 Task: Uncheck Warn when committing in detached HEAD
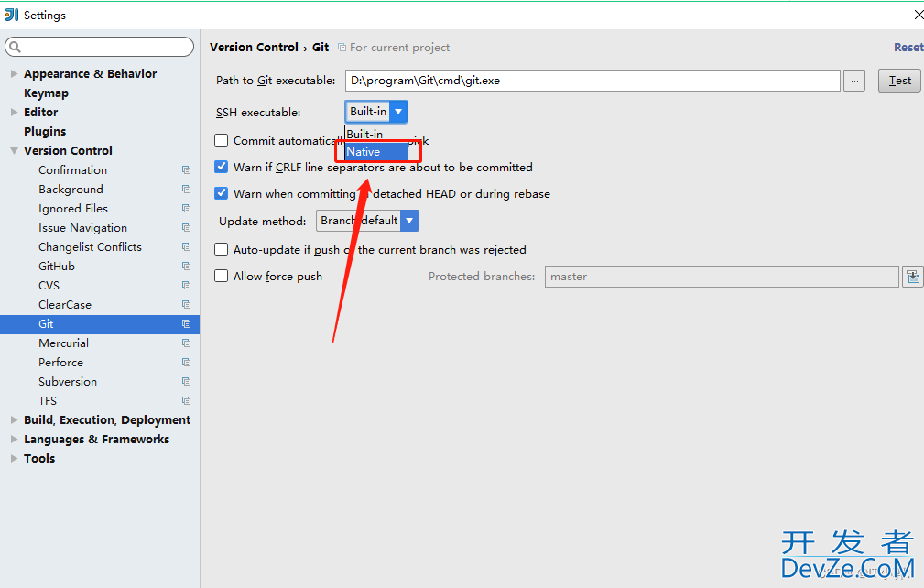pyautogui.click(x=221, y=193)
